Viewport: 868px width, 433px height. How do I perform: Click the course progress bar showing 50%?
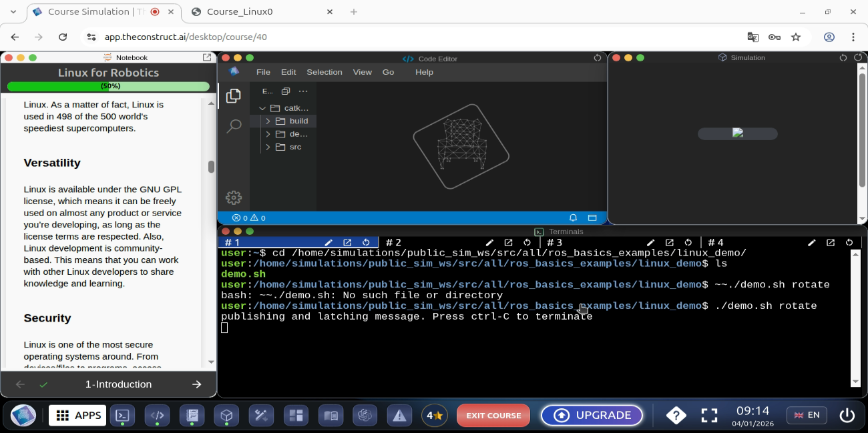(x=108, y=86)
